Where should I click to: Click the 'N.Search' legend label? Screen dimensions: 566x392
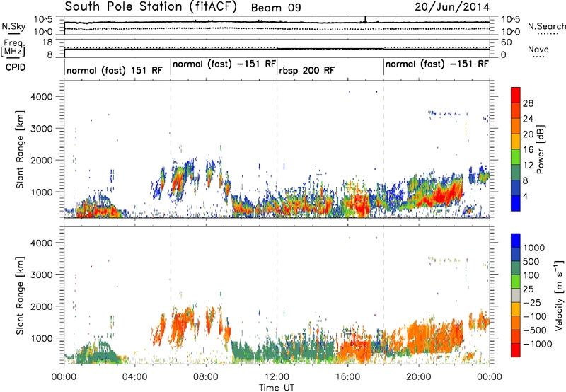(x=546, y=26)
